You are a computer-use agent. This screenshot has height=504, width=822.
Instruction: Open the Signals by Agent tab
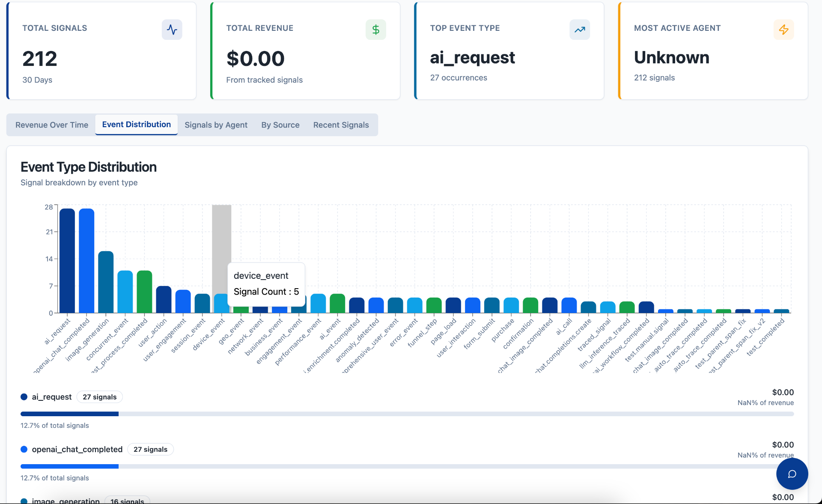click(216, 125)
